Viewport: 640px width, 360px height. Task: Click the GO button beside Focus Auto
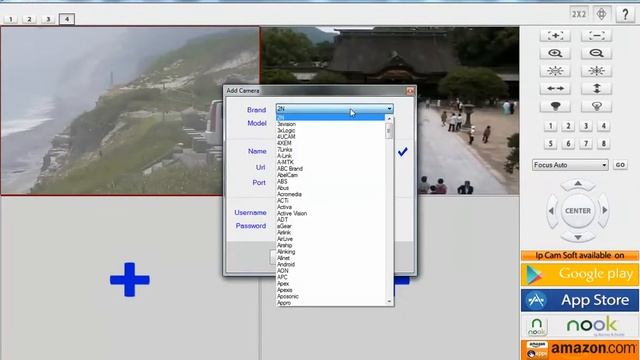coord(620,165)
